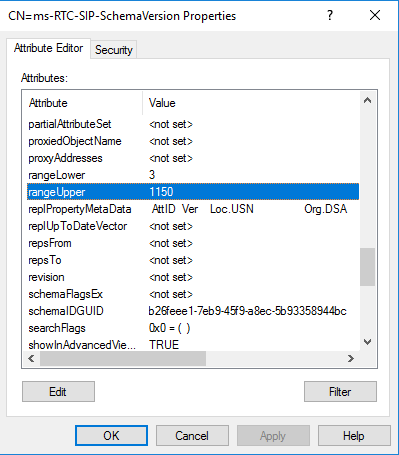The width and height of the screenshot is (399, 455).
Task: Click the horizontal scrollbar thumb
Action: 123,359
